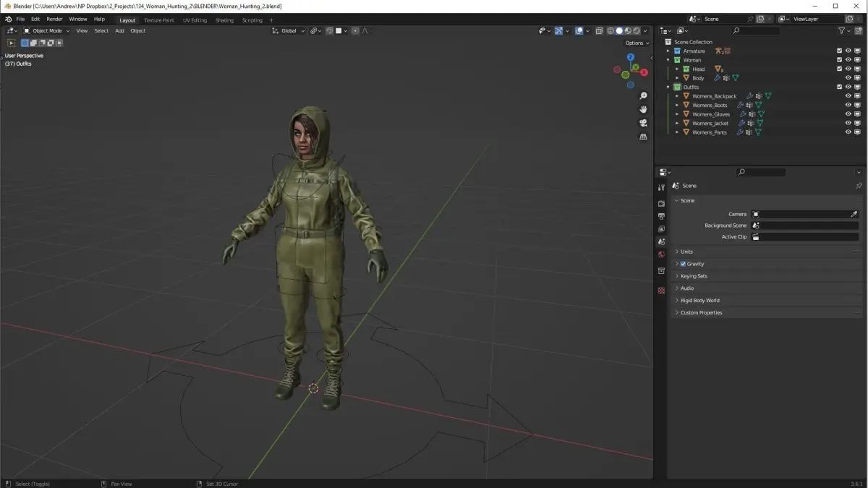Open the viewport Options dropdown

637,43
